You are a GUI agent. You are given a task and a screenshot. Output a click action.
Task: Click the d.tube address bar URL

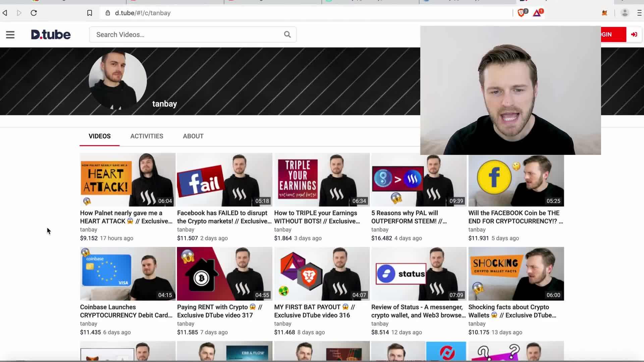(x=143, y=13)
